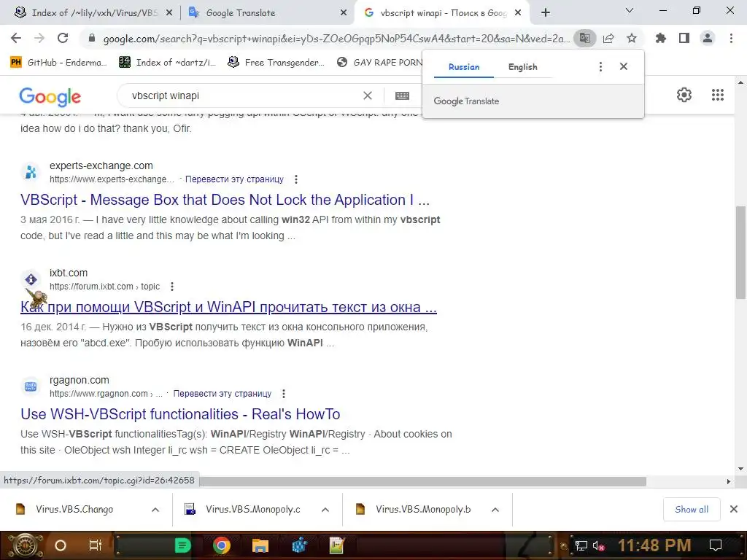Switch to the Index of /~lily/vxh tab

pyautogui.click(x=93, y=13)
